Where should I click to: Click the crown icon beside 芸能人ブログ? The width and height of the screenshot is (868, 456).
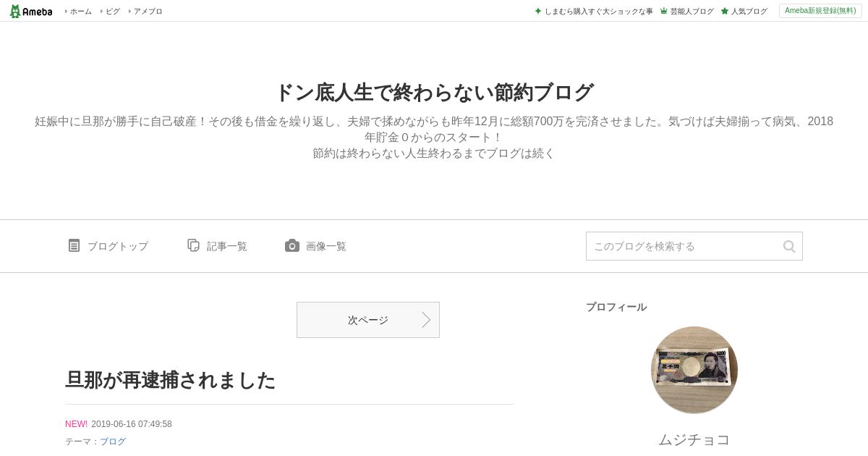663,11
